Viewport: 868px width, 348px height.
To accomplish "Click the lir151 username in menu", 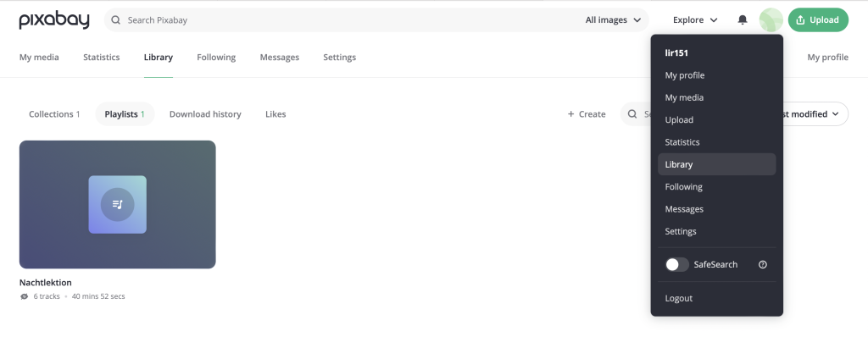I will pos(676,53).
